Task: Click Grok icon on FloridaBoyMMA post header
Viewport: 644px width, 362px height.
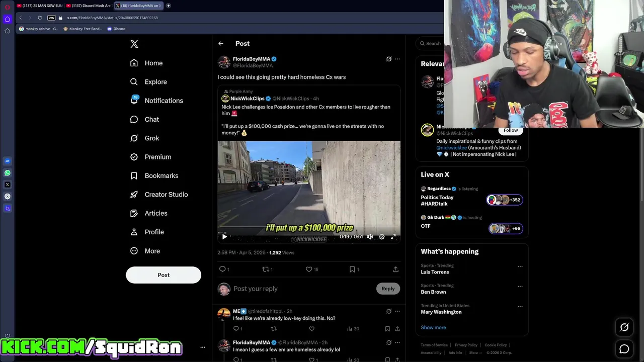Action: point(388,59)
